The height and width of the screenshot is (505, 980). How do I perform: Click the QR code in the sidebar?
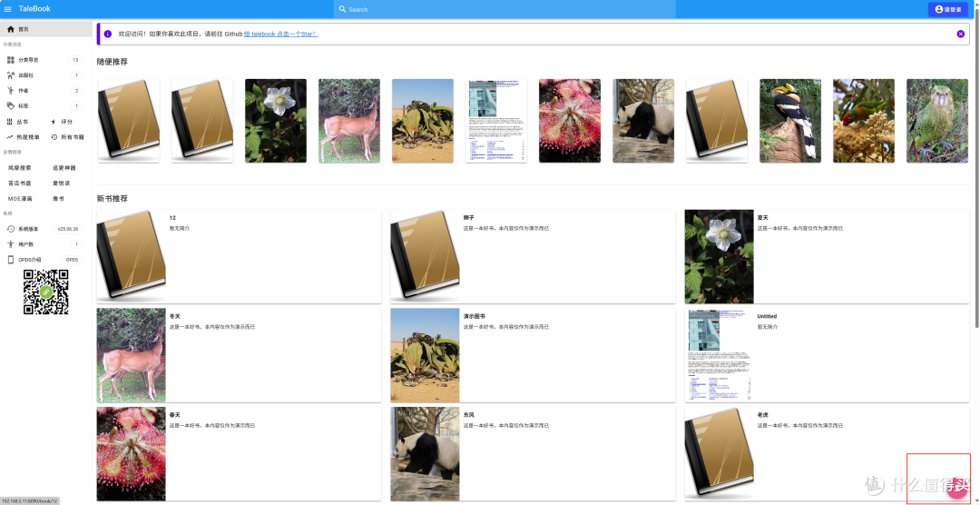click(46, 292)
